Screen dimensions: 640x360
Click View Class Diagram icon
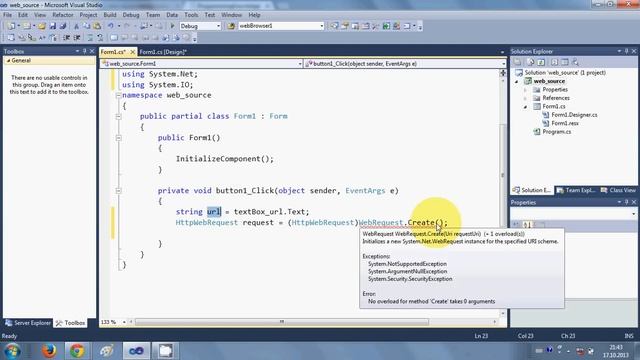click(576, 62)
